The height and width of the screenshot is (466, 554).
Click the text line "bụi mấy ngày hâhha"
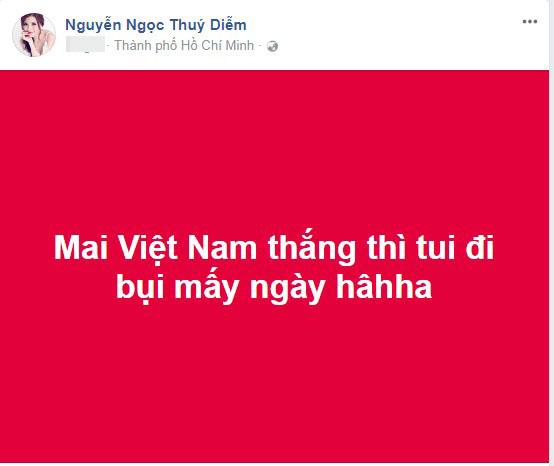click(274, 288)
